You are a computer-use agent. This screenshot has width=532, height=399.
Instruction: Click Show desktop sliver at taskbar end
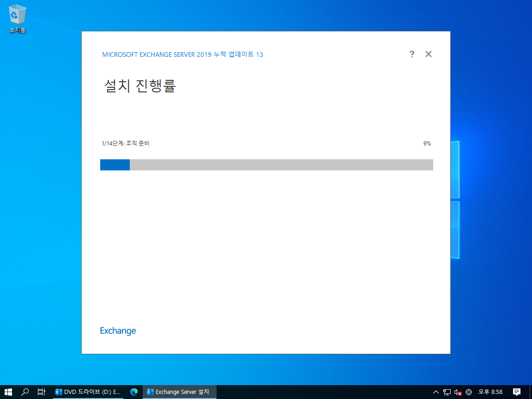[x=530, y=392]
